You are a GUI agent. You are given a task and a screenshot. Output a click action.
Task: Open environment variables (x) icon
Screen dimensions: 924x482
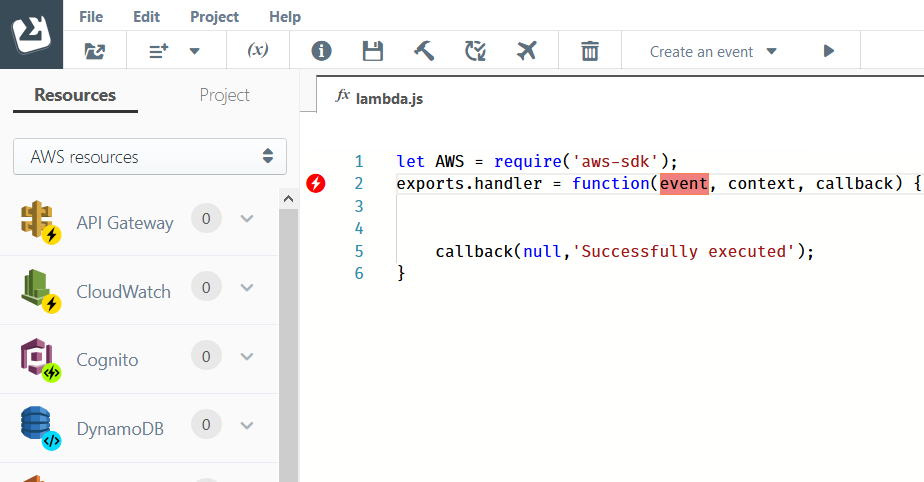coord(258,50)
